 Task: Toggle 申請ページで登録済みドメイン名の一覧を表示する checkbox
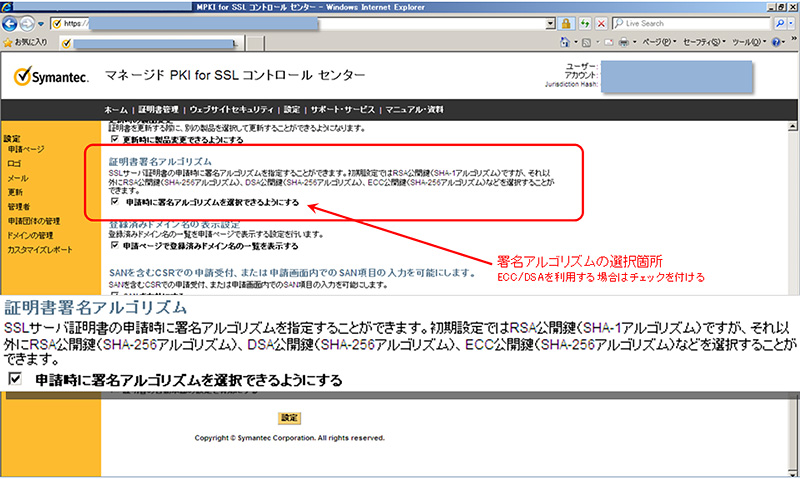pos(115,245)
